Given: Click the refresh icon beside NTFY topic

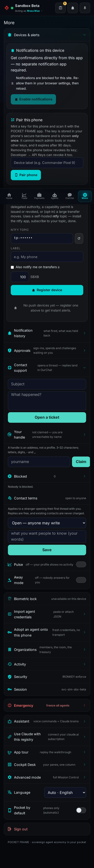Looking at the screenshot, I should [79, 238].
